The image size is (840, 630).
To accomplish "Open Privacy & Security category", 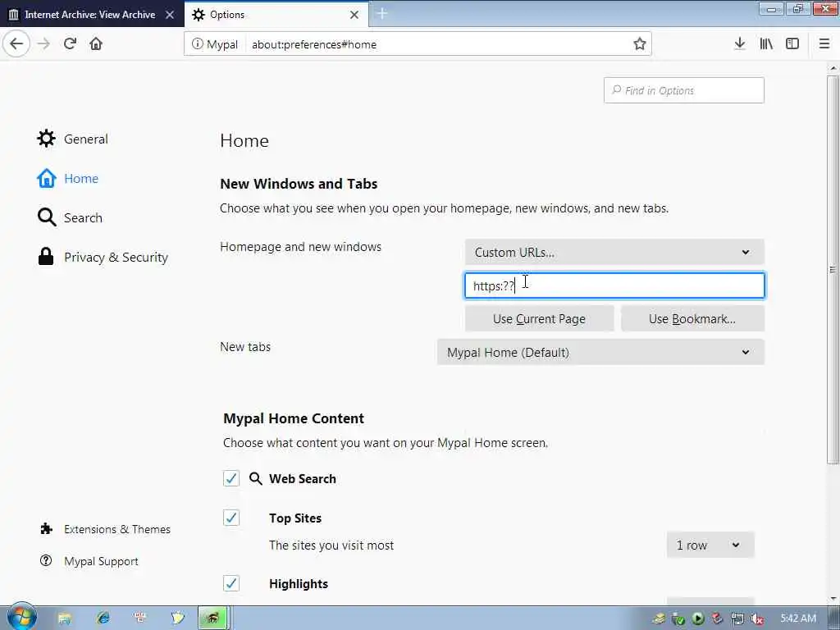I will point(103,257).
